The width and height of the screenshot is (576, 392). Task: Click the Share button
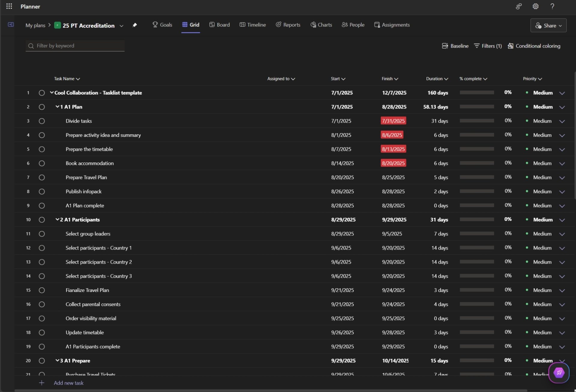tap(548, 25)
